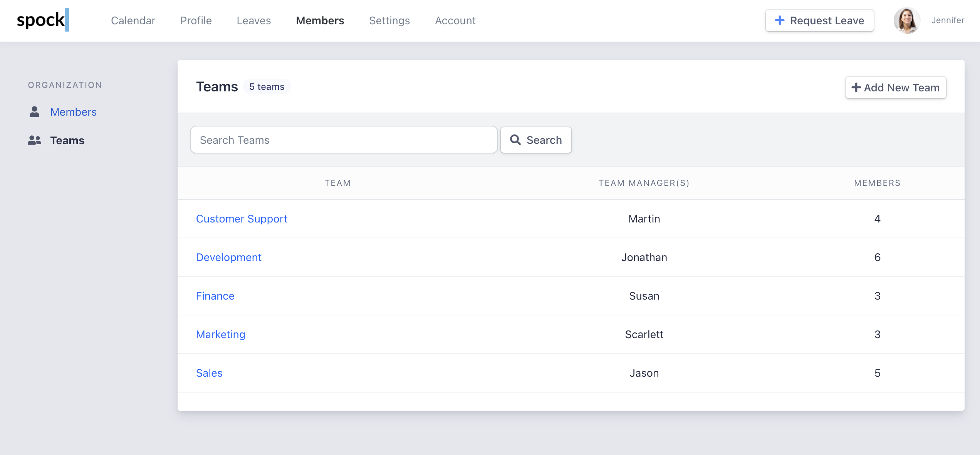Click the Jennifer username label
The image size is (980, 455).
pyautogui.click(x=947, y=20)
